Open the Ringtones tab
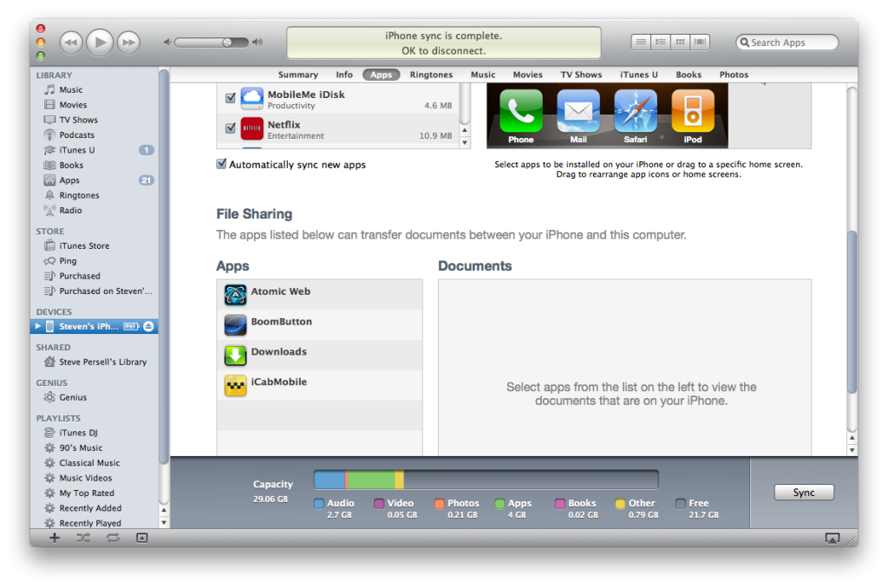The image size is (888, 588). [431, 75]
